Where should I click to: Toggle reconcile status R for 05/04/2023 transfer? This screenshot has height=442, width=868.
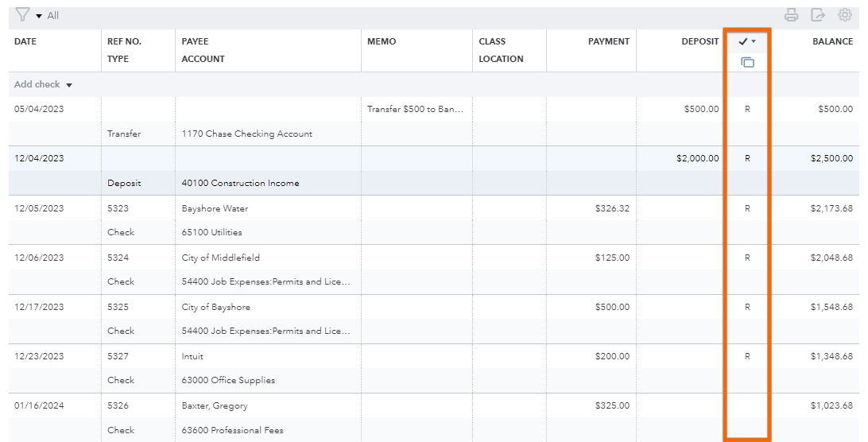pyautogui.click(x=747, y=109)
